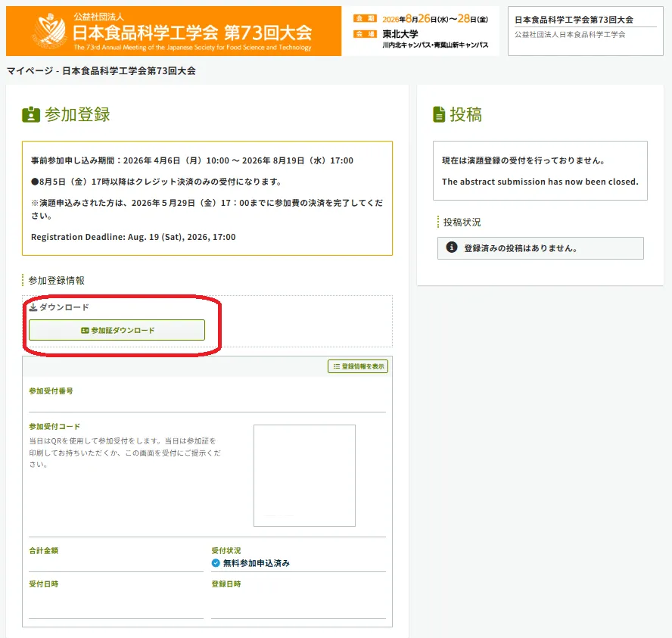
Task: Click the abstract submission has now been closed text
Action: (x=540, y=182)
